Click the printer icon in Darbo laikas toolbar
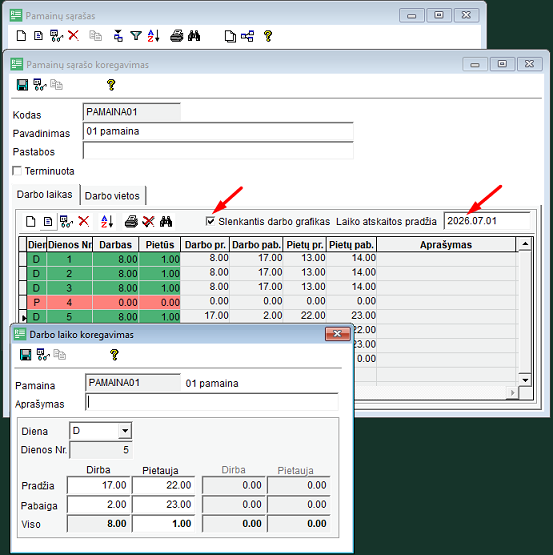 click(131, 222)
